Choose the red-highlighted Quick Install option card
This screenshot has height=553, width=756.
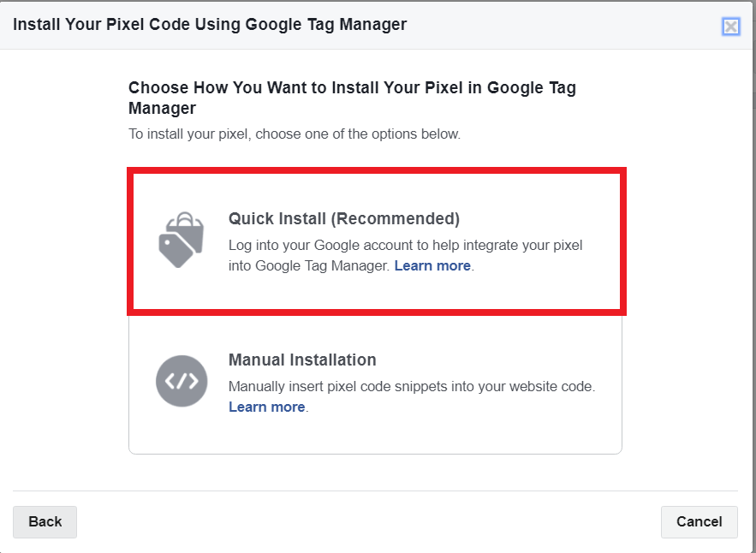(377, 241)
